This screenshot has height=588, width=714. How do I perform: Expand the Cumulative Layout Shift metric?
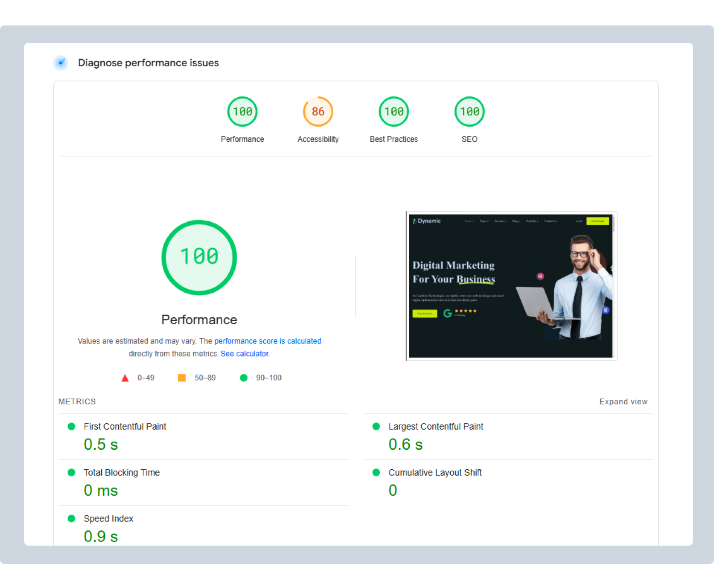point(435,472)
